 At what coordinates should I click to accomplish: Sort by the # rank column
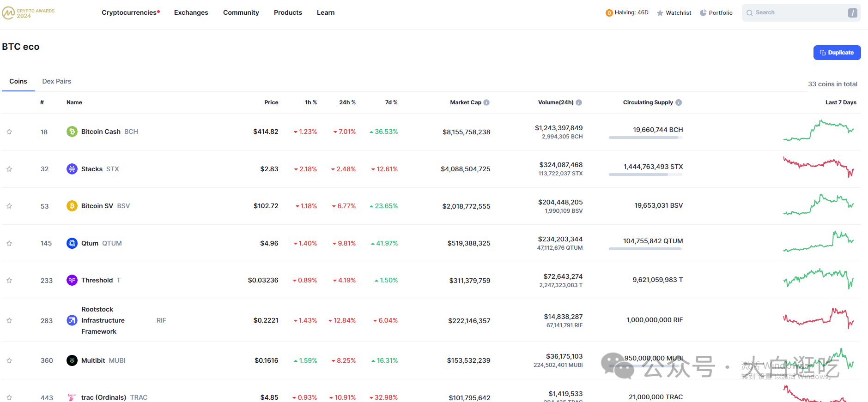[x=42, y=102]
